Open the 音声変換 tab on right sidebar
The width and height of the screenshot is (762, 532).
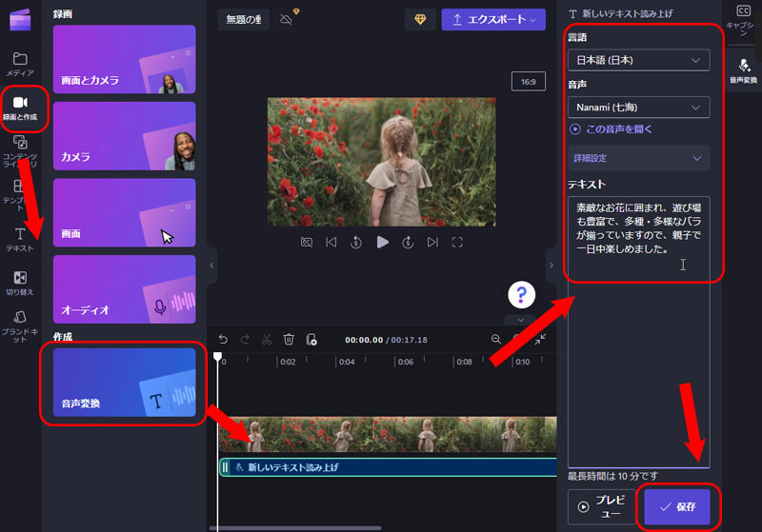point(743,70)
